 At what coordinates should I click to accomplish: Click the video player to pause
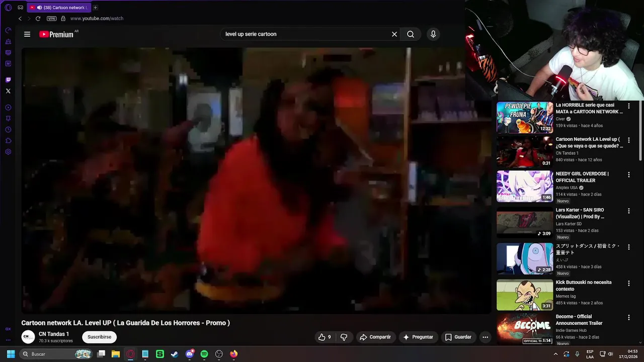[x=256, y=180]
